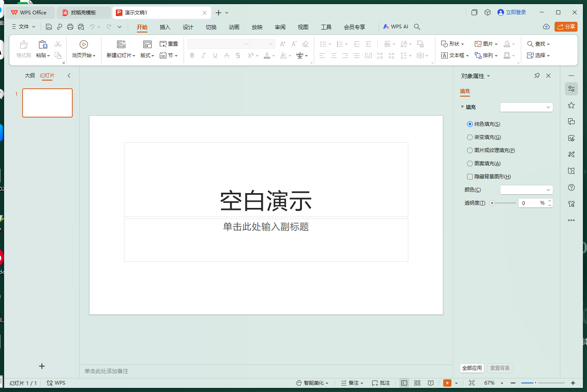Click the Cut scissors icon
This screenshot has width=587, height=392.
coord(58,44)
